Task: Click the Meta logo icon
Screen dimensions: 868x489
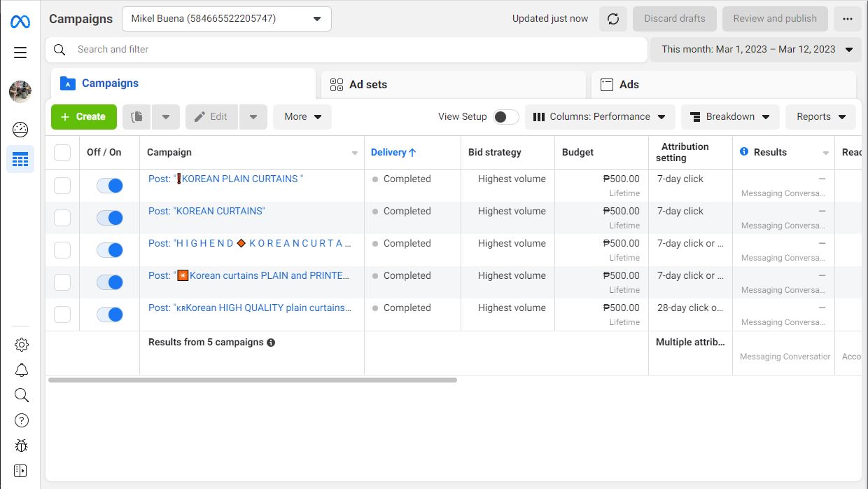Action: coord(20,21)
